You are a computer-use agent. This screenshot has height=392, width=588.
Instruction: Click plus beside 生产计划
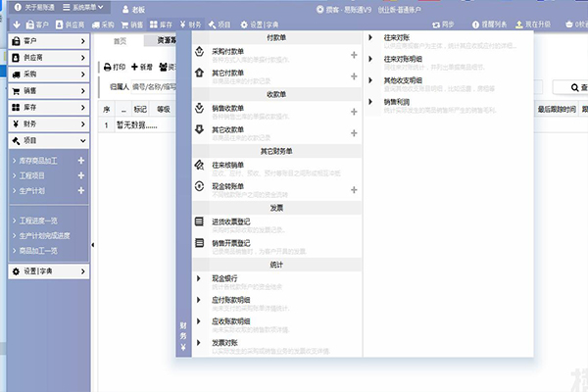(x=81, y=190)
